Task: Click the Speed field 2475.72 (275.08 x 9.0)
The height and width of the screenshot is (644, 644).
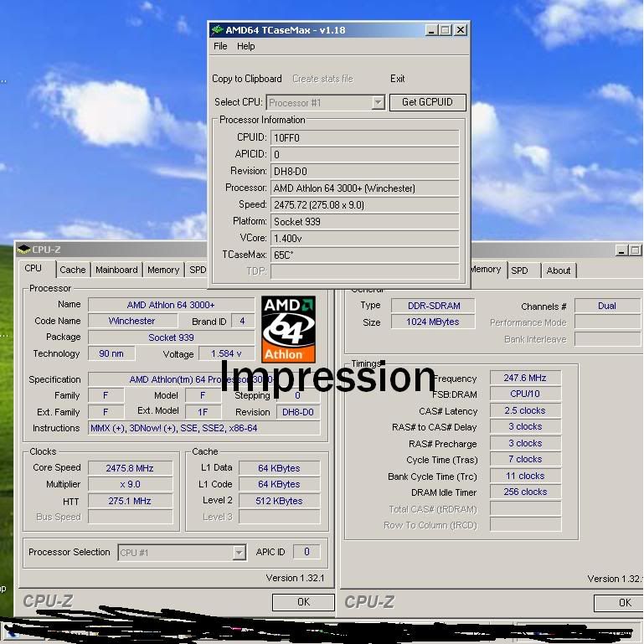Action: 365,204
